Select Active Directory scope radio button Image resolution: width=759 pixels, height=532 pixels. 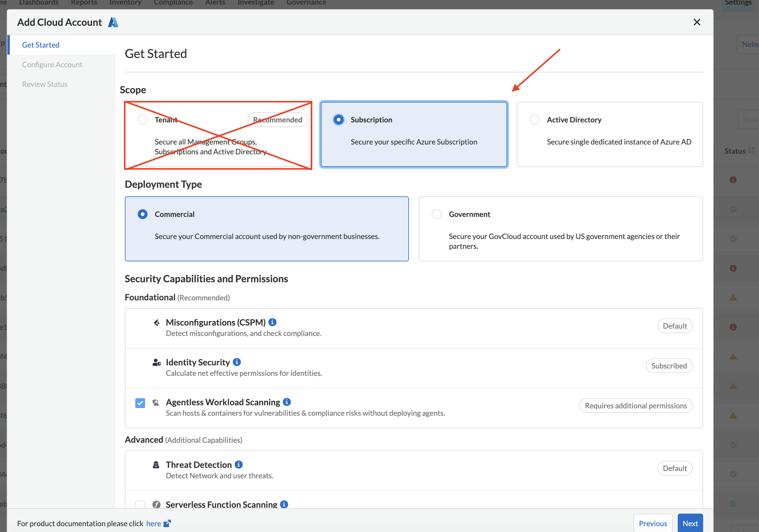click(534, 120)
